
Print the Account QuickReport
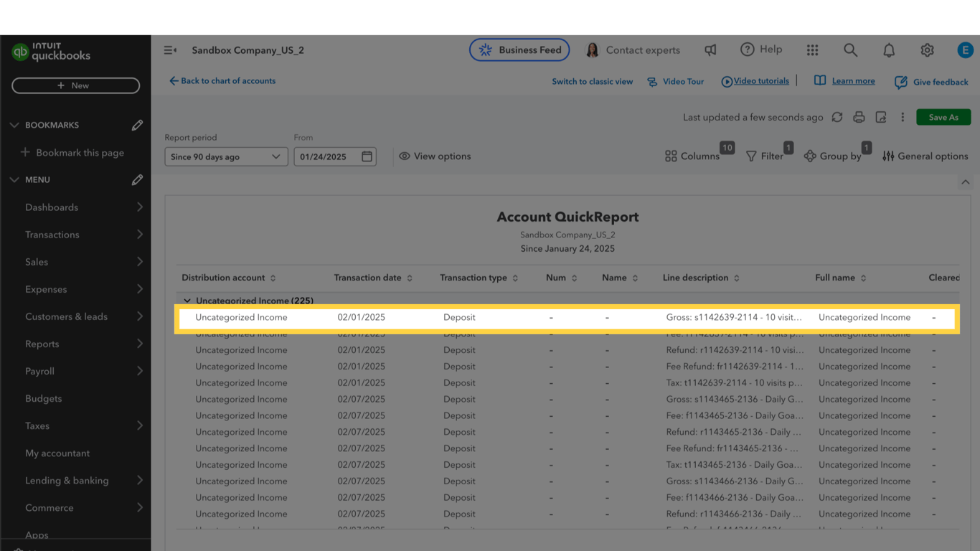click(859, 116)
